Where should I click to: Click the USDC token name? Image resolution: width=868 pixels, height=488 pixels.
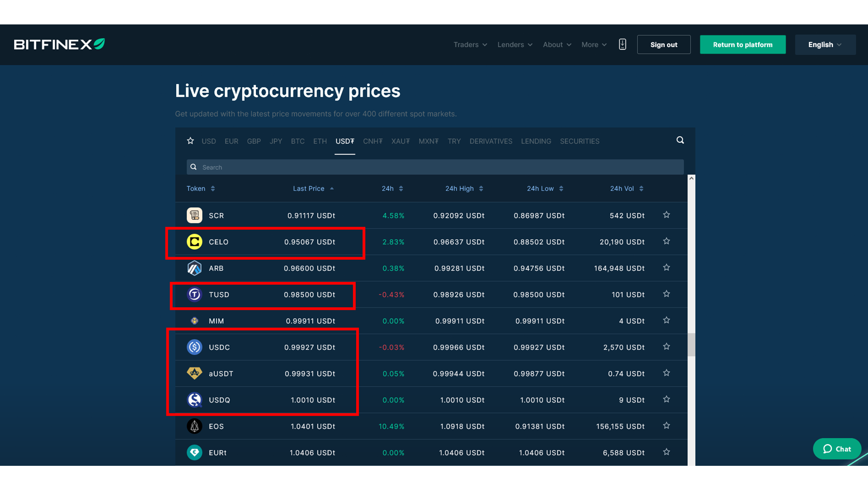[x=219, y=347]
